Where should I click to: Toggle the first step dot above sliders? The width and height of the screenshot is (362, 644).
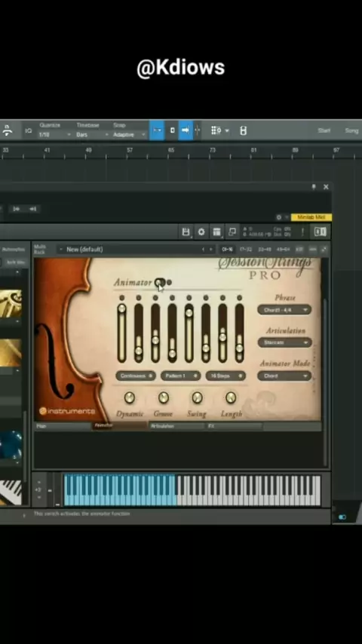pos(121,297)
